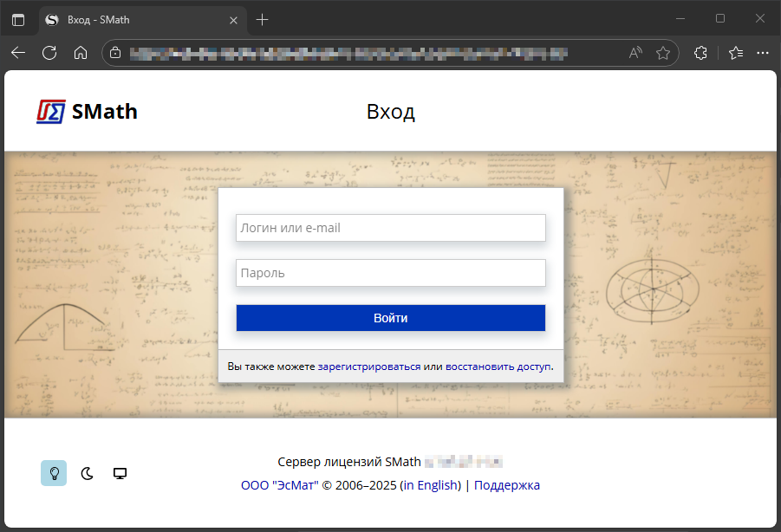Image resolution: width=781 pixels, height=532 pixels.
Task: Open the browser home page
Action: tap(81, 53)
